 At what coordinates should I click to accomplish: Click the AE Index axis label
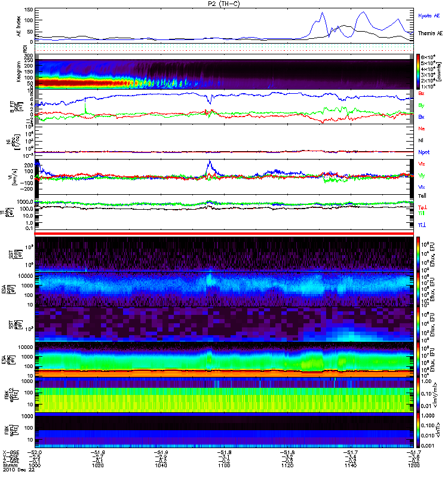[19, 26]
